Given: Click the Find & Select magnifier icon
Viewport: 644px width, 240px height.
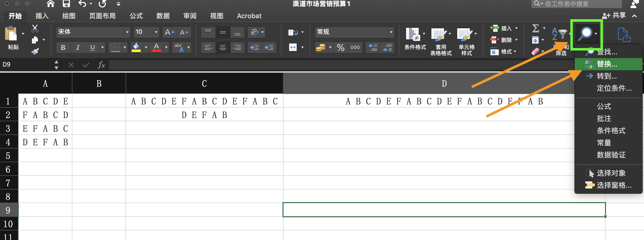Looking at the screenshot, I should point(586,34).
